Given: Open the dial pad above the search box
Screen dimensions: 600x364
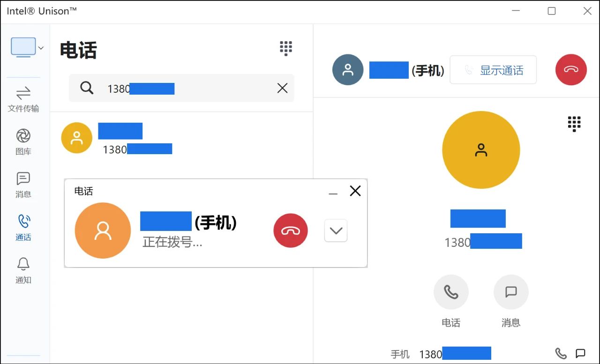Looking at the screenshot, I should click(x=286, y=48).
